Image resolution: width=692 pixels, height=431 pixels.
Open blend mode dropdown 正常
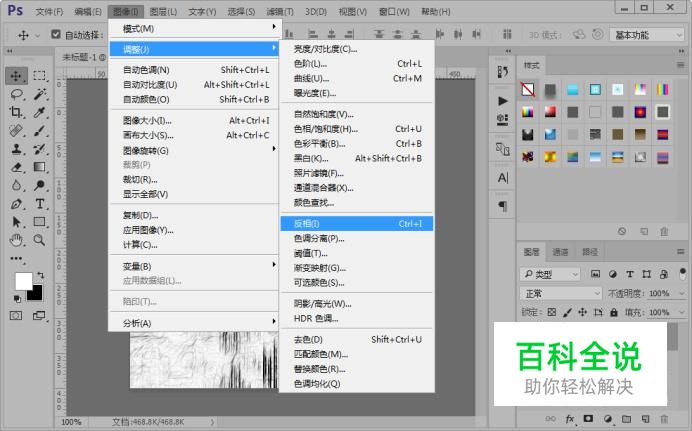coord(560,293)
